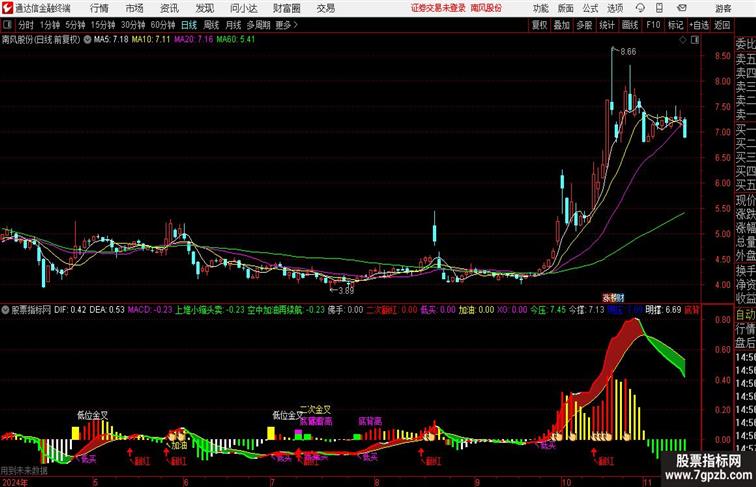Click the 明撑: 6.69 value
This screenshot has width=756, height=487.
pos(663,310)
